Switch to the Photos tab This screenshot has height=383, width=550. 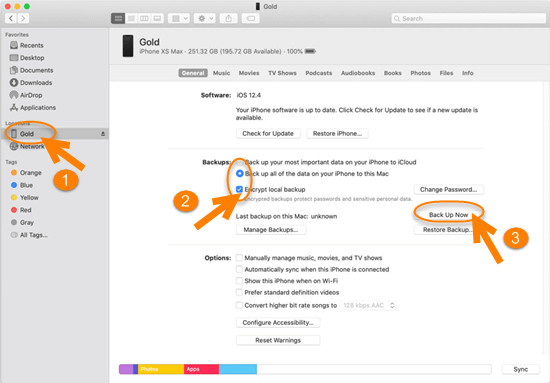[421, 73]
